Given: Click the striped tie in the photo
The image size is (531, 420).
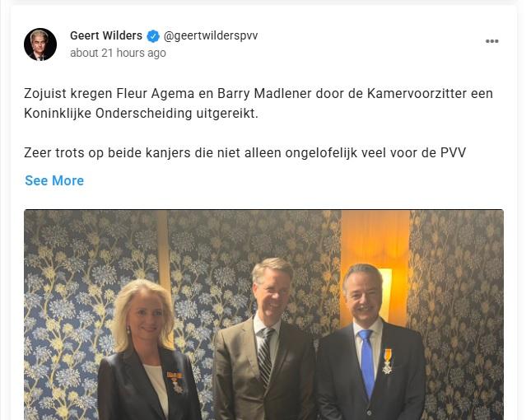Looking at the screenshot, I should pyautogui.click(x=266, y=356).
